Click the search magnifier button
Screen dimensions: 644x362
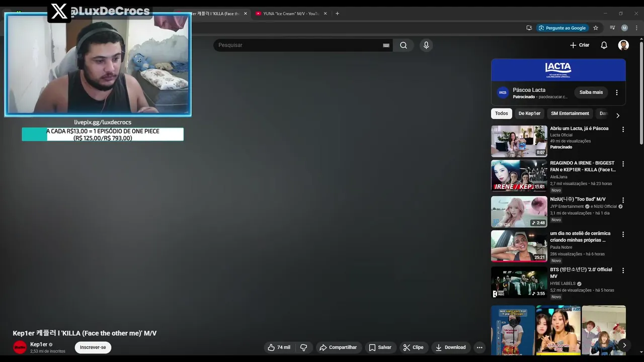click(404, 45)
